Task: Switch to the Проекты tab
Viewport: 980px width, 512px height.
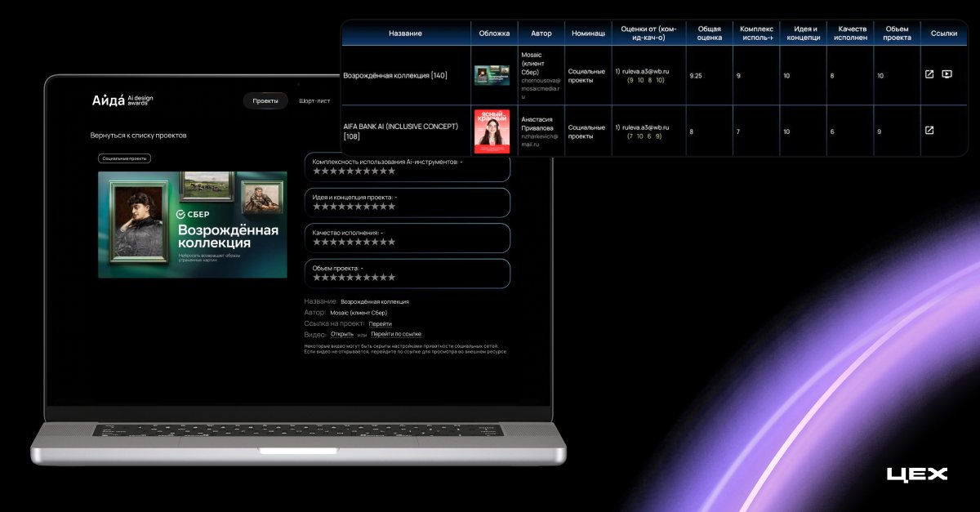Action: coord(265,101)
